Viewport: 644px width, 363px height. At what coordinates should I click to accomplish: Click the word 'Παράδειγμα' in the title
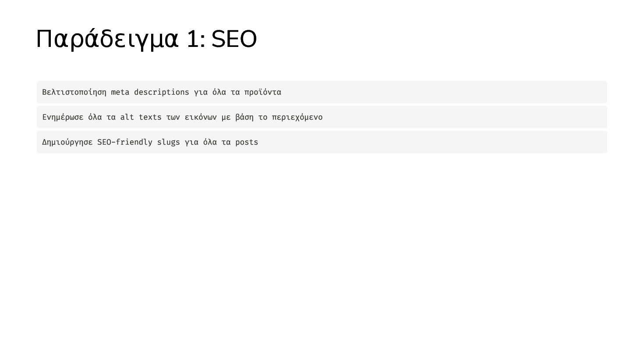point(107,39)
